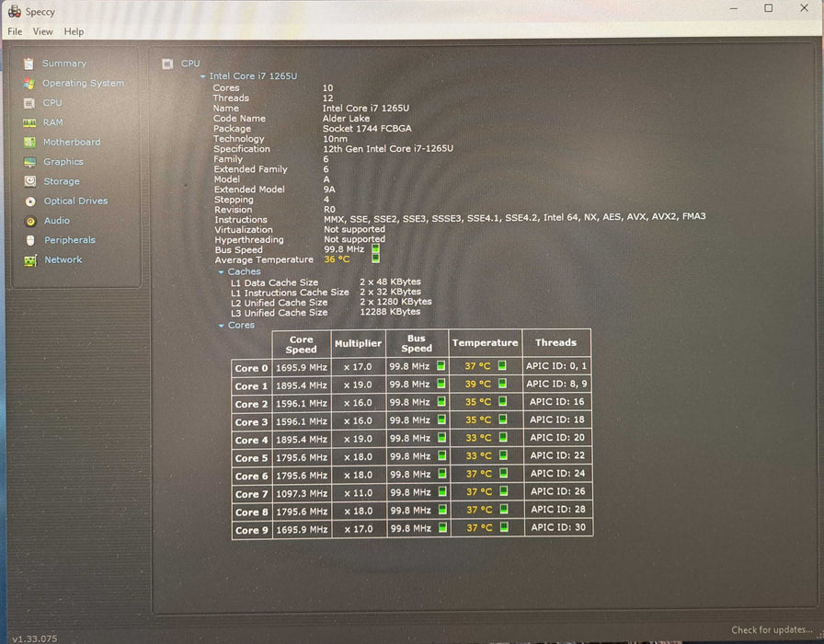The height and width of the screenshot is (644, 824).
Task: Show the Graphics section
Action: pyautogui.click(x=63, y=162)
